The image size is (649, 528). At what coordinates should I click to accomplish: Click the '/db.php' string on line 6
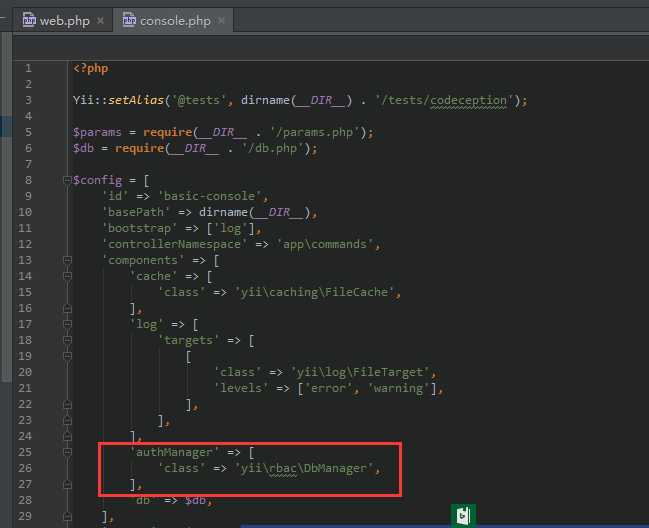275,148
